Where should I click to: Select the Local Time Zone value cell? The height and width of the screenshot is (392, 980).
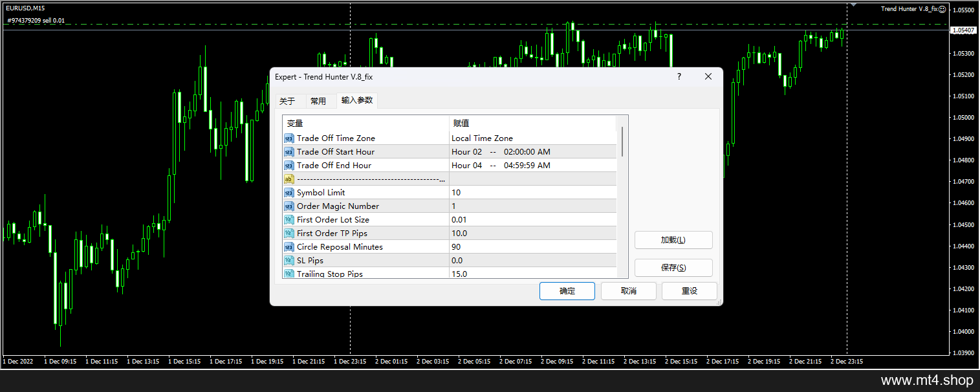point(533,138)
